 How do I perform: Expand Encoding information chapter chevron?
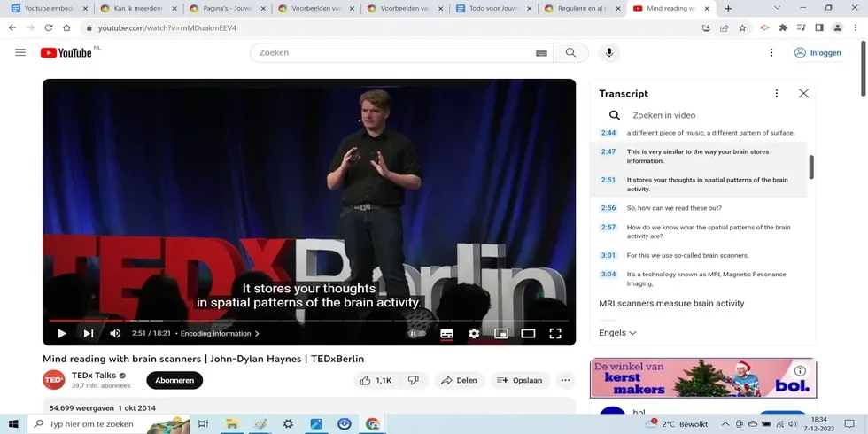point(257,334)
